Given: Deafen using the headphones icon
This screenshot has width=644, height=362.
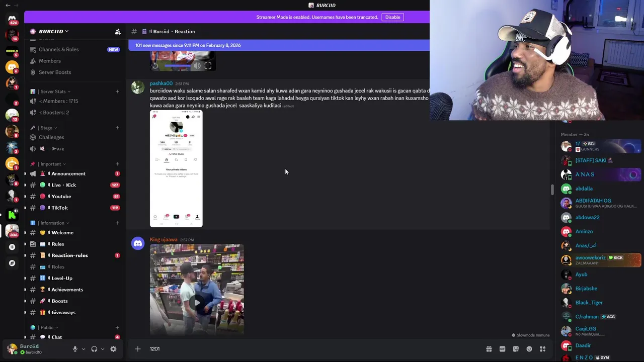Looking at the screenshot, I should pyautogui.click(x=94, y=349).
